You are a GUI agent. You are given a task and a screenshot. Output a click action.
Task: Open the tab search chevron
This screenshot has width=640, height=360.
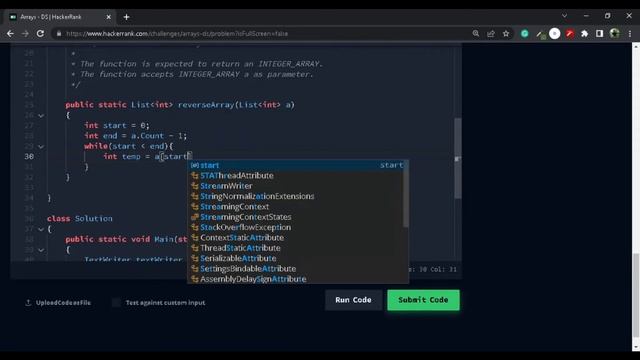coord(564,16)
